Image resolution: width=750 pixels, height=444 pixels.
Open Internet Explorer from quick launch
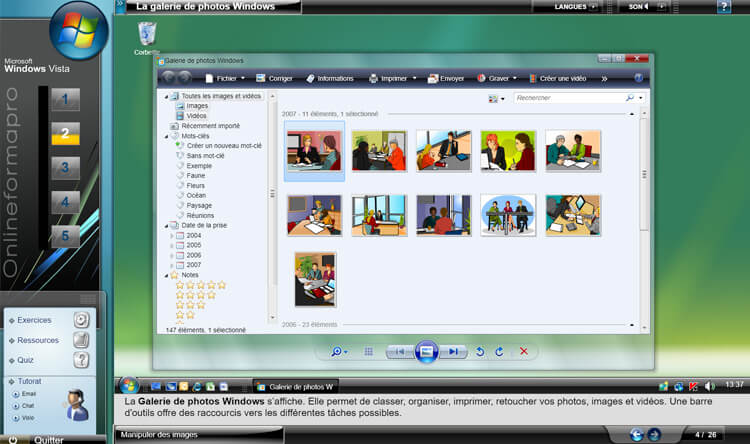(197, 387)
